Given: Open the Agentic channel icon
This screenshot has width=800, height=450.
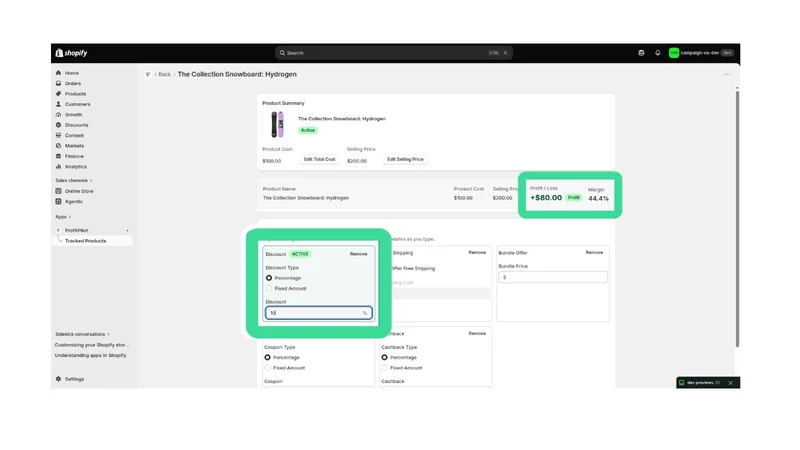Looking at the screenshot, I should 58,202.
